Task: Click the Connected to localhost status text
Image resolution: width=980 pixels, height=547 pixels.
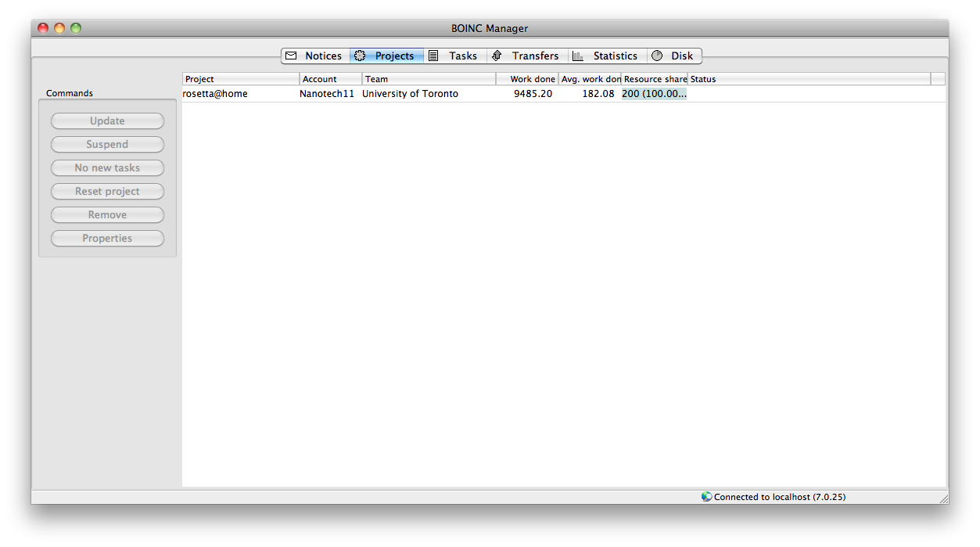Action: pos(780,497)
